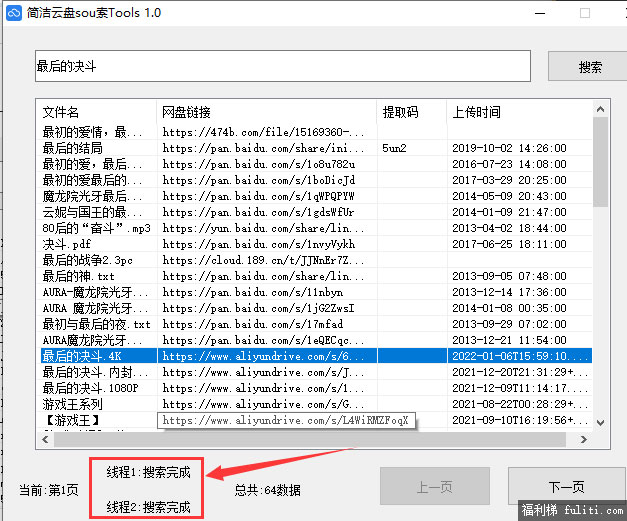The height and width of the screenshot is (521, 627).
Task: Click the horizontal scrollbar right arrow
Action: pyautogui.click(x=587, y=439)
